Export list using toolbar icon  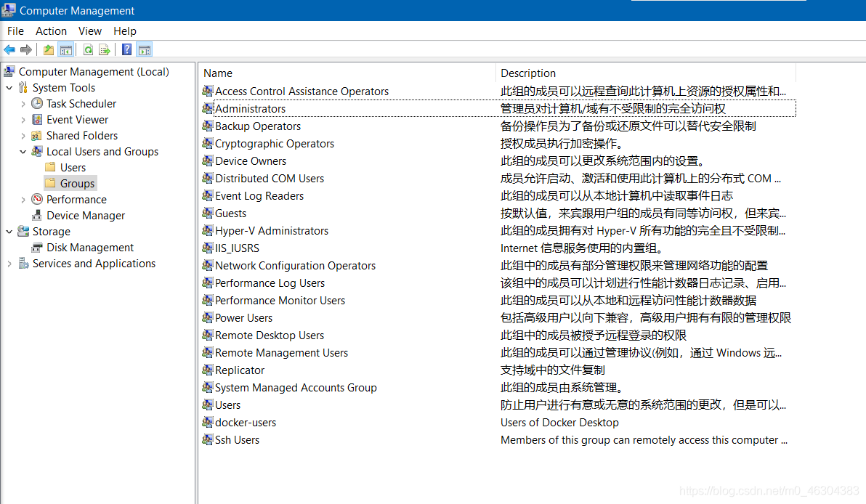coord(105,49)
